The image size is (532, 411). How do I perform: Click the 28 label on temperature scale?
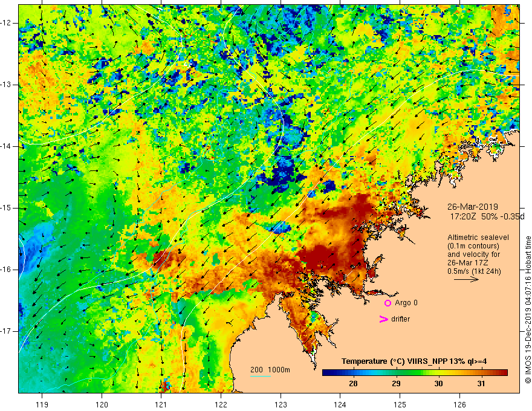[x=353, y=384]
